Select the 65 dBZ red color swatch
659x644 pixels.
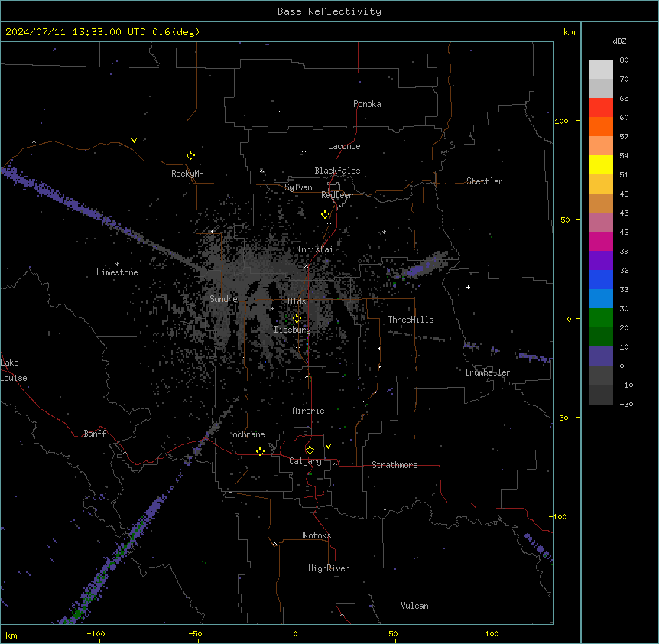pyautogui.click(x=601, y=107)
